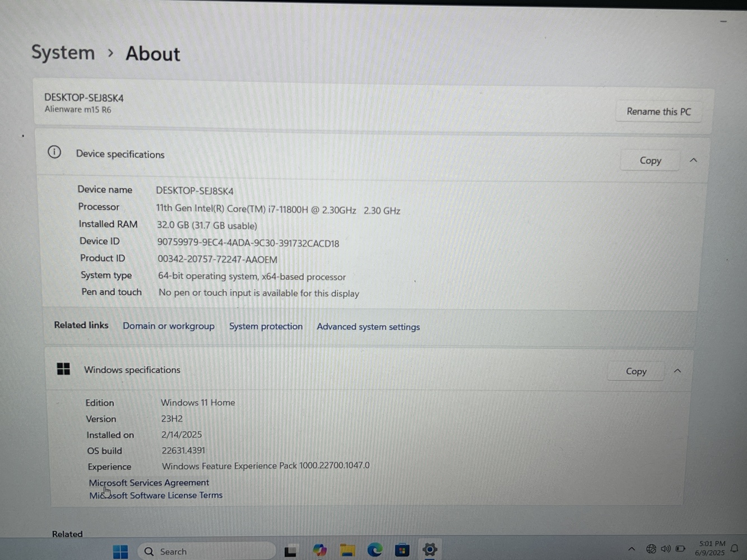Click the Device name value DESKTOP-SEJ8SK4
747x560 pixels.
(194, 191)
